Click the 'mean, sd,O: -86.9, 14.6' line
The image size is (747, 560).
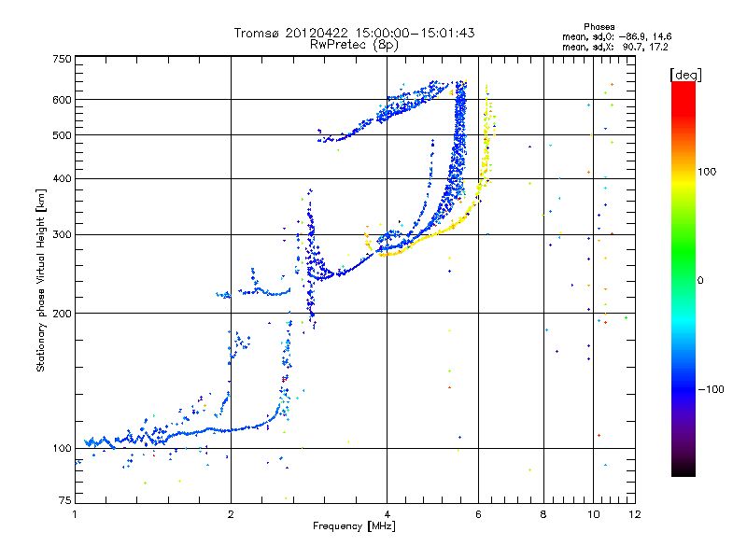pyautogui.click(x=617, y=36)
